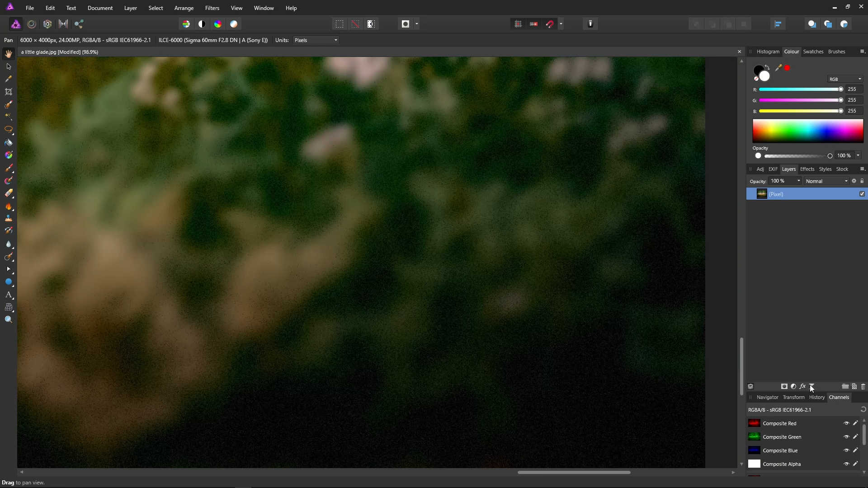
Task: Open the Units Pixels dropdown
Action: coord(316,40)
